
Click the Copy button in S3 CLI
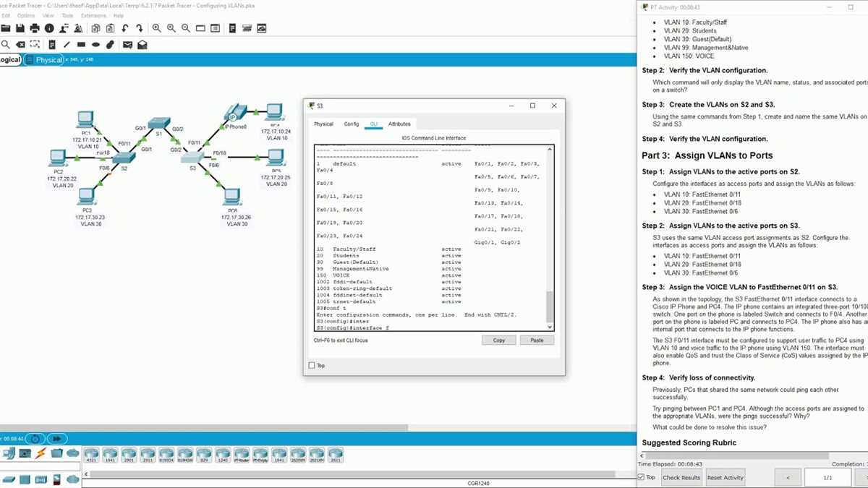click(x=499, y=340)
